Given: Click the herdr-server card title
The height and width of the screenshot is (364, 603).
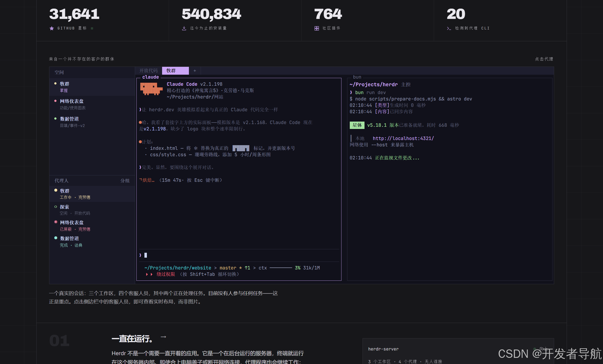Looking at the screenshot, I should tap(383, 349).
